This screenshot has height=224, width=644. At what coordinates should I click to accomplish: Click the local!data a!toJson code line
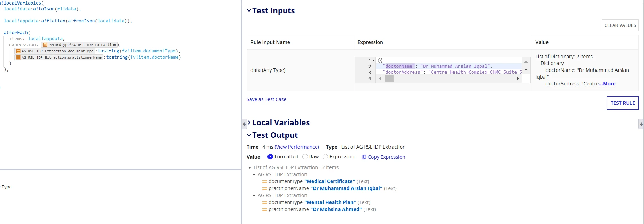(42, 9)
